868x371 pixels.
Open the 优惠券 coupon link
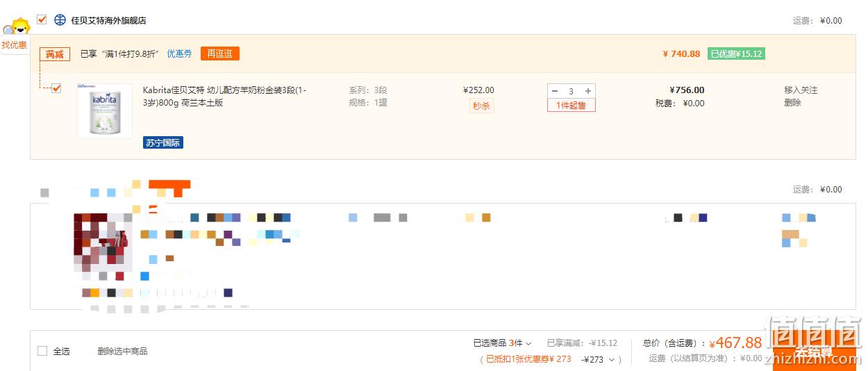[179, 53]
